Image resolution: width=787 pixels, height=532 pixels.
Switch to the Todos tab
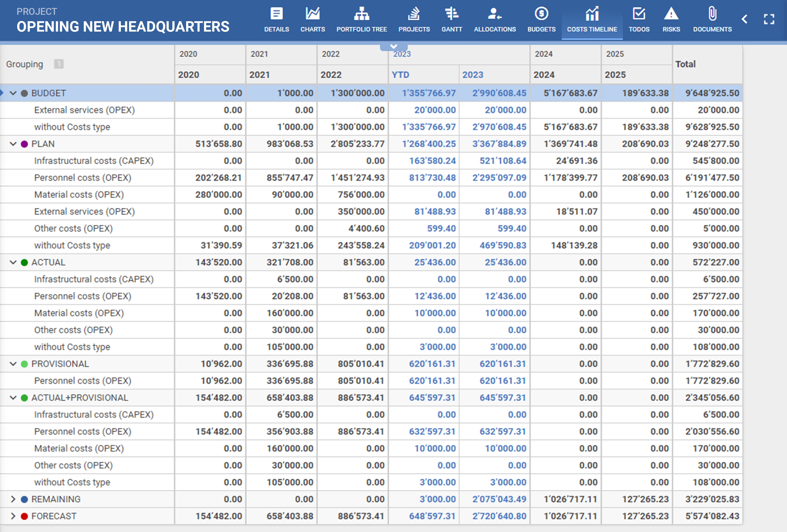[x=639, y=20]
